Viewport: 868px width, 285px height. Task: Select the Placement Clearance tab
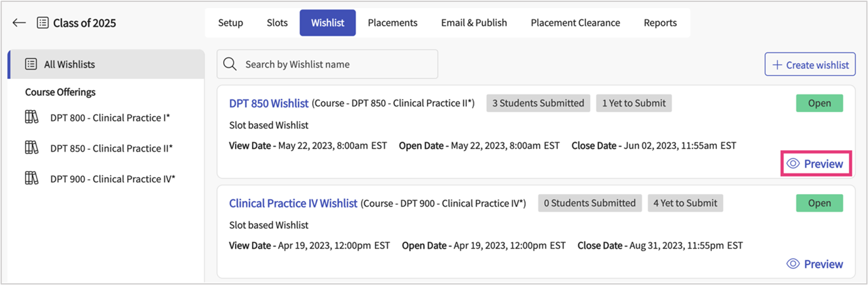click(x=575, y=23)
